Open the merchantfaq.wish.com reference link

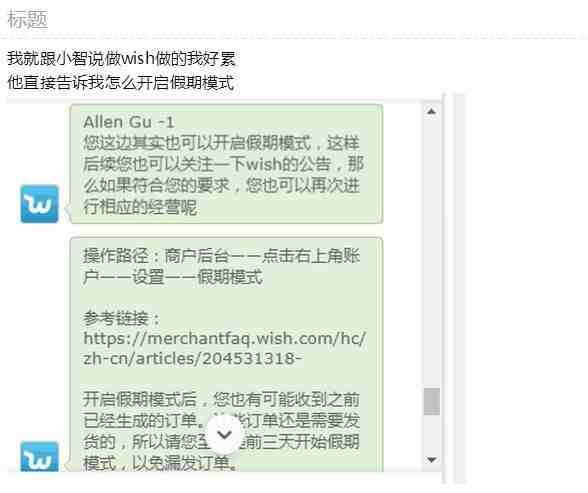click(225, 339)
